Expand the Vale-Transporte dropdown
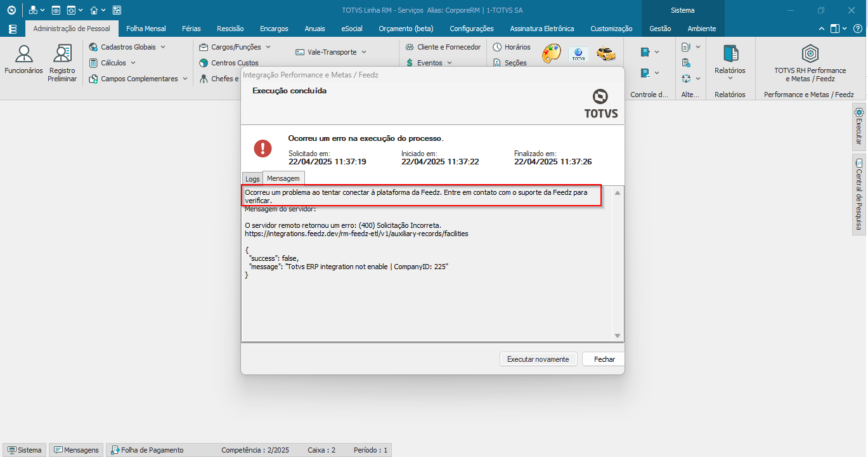The image size is (868, 457). click(364, 52)
